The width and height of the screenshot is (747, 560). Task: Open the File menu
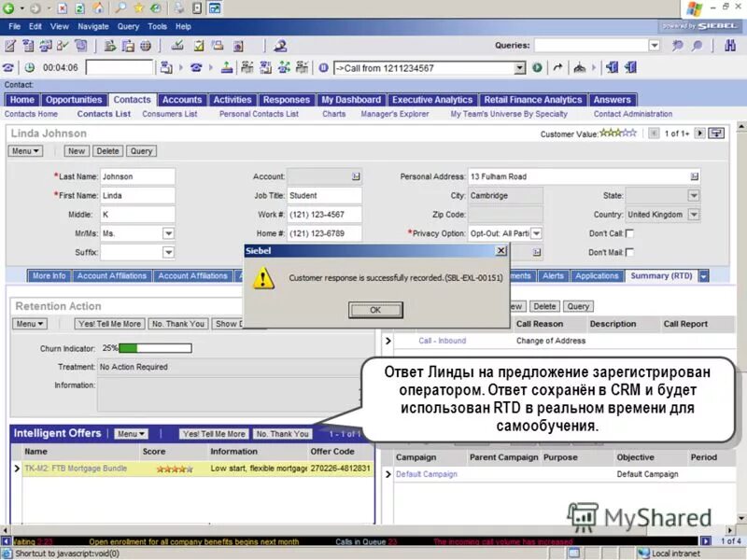click(x=15, y=27)
